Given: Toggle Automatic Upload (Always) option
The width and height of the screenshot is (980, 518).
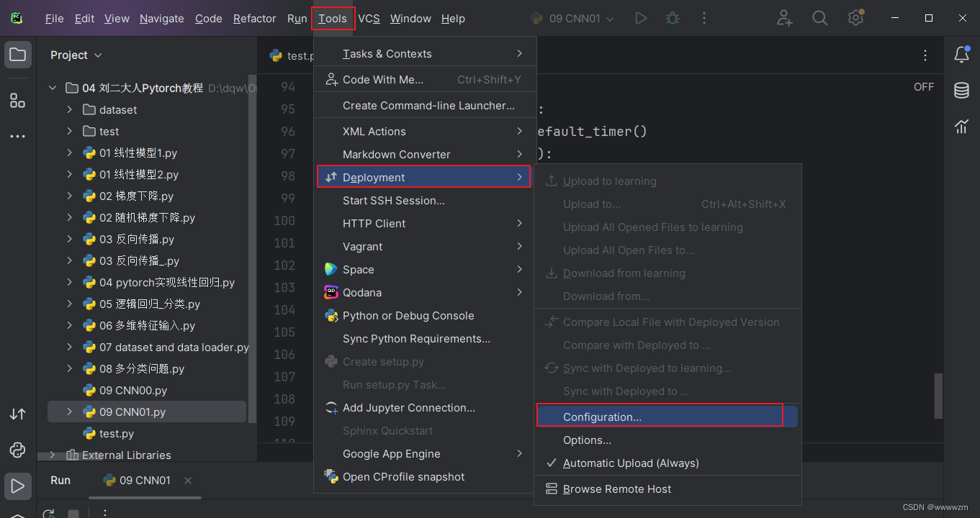Looking at the screenshot, I should coord(667,463).
